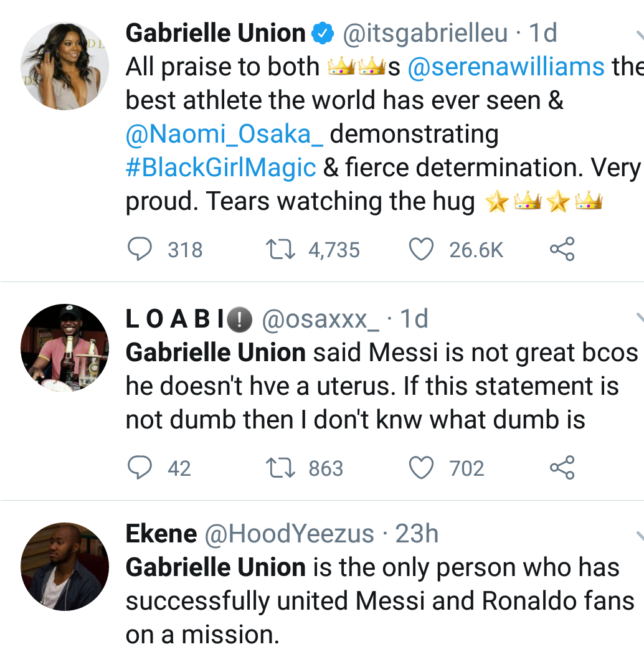The height and width of the screenshot is (657, 644).
Task: Open Ekene's profile avatar
Action: (65, 566)
